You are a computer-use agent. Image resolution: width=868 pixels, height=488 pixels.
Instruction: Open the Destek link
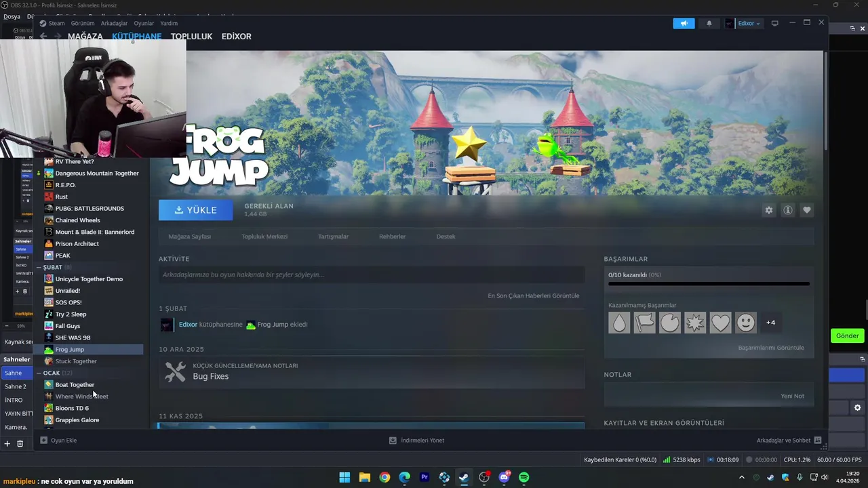(446, 237)
